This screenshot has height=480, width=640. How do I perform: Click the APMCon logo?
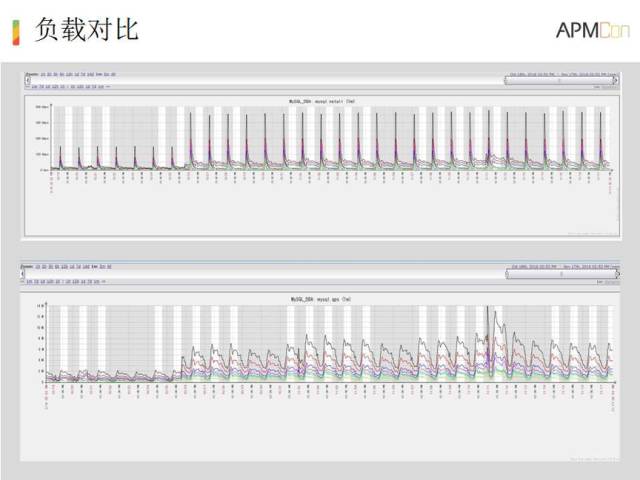593,30
